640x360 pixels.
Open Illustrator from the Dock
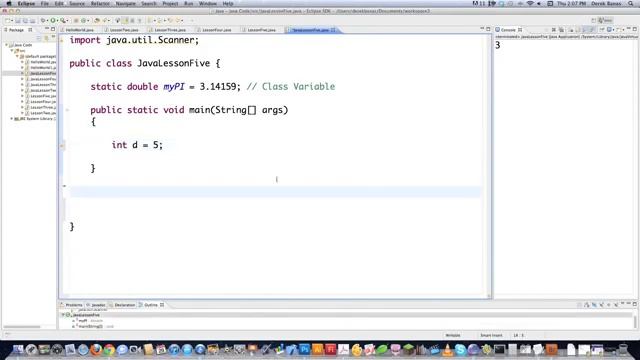(317, 349)
